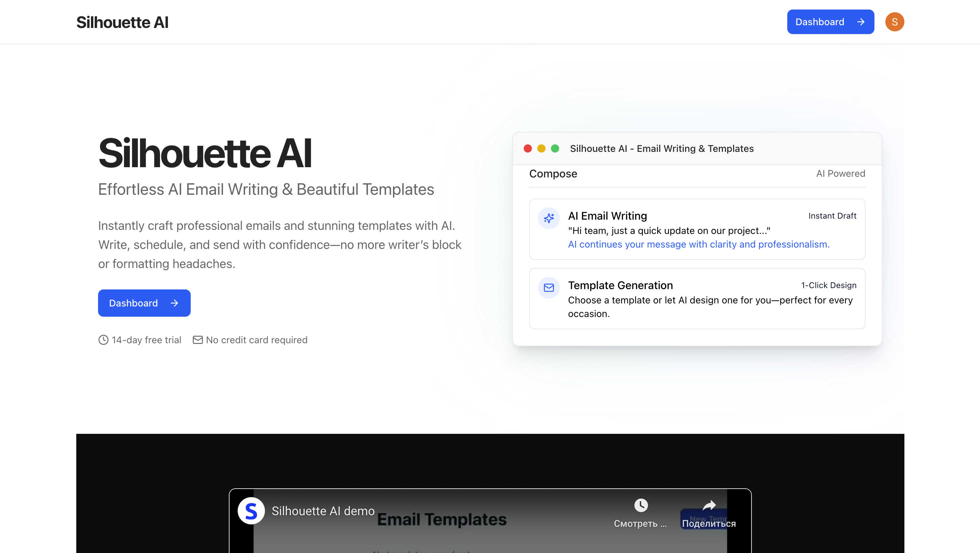980x553 pixels.
Task: Select the Template Generation card
Action: click(x=697, y=299)
